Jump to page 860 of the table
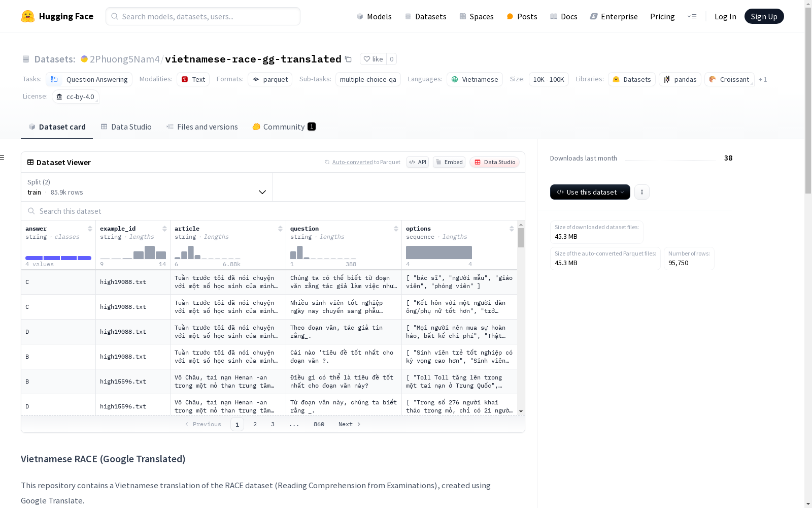Viewport: 812px width, 508px height. [x=319, y=424]
